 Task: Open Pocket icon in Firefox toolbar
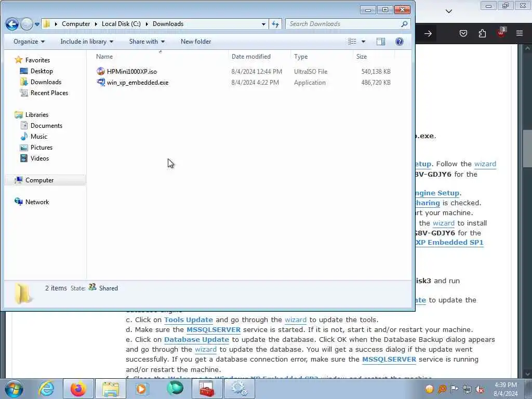[x=463, y=33]
